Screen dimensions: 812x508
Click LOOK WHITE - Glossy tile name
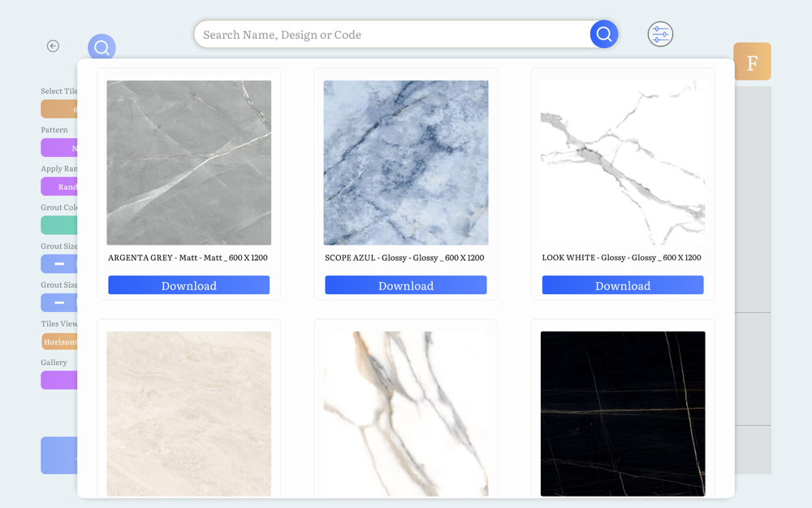pyautogui.click(x=621, y=258)
